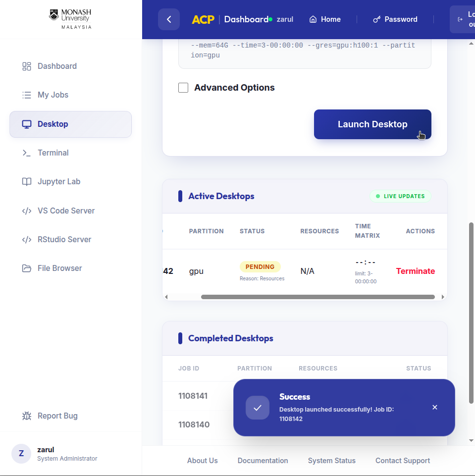Click the Terminal prompt icon

point(27,153)
